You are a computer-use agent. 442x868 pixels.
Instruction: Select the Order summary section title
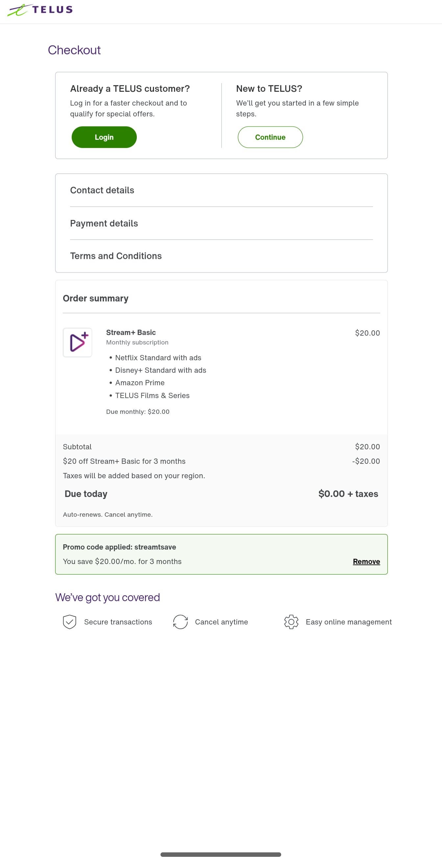tap(95, 298)
